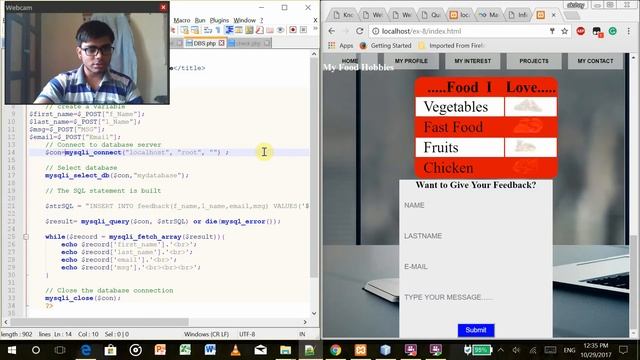
Task: Open XAMPP control panel from taskbar
Action: tap(360, 350)
